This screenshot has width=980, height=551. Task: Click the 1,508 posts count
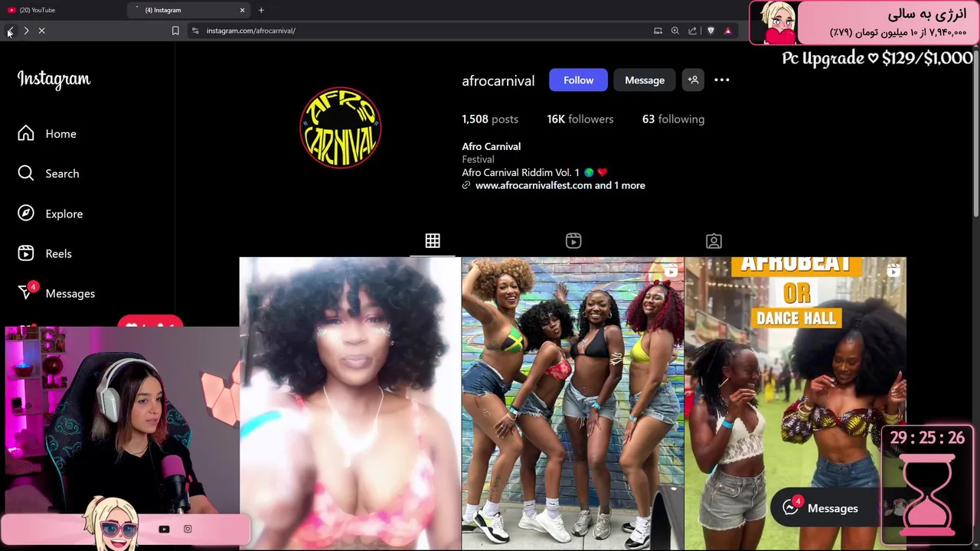[x=490, y=119]
